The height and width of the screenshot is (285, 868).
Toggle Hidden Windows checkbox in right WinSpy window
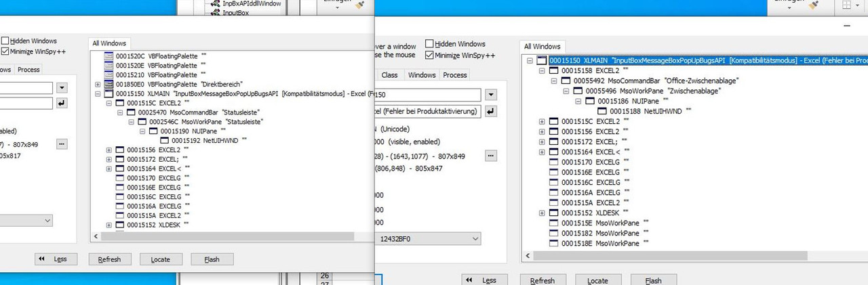coord(429,43)
